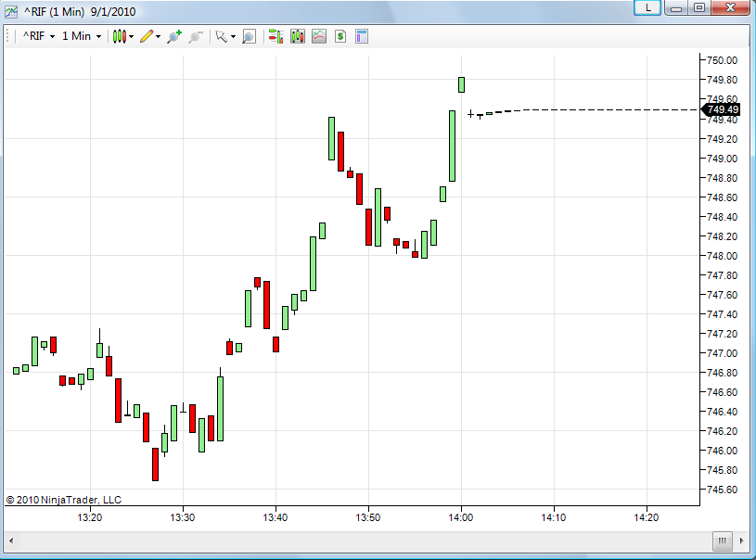The width and height of the screenshot is (756, 560).
Task: Click the left arrow of horizontal scrollbar
Action: coord(11,541)
